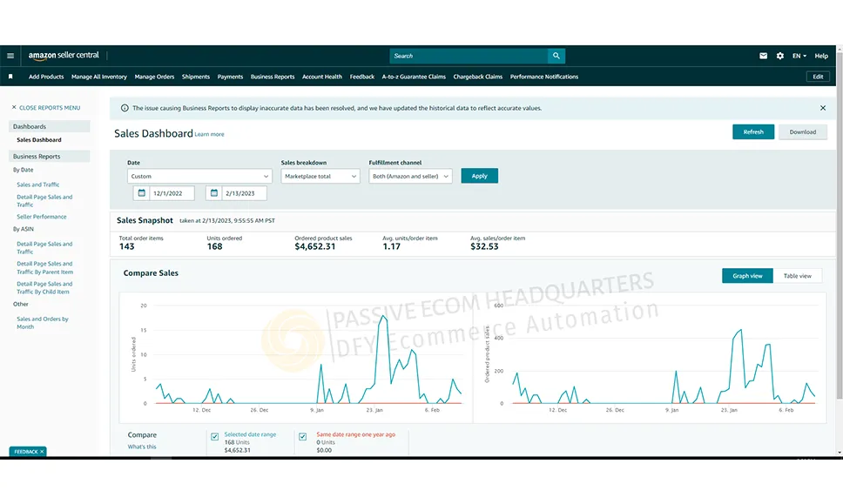Open Add Products in the navigation bar
The height and width of the screenshot is (504, 843).
click(46, 77)
